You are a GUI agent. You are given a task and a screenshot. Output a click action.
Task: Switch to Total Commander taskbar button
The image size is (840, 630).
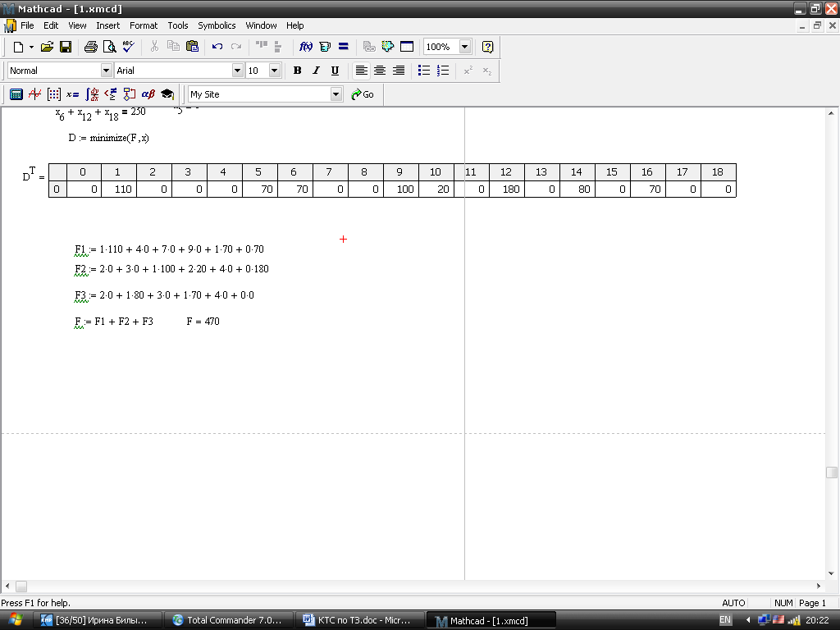(x=228, y=620)
